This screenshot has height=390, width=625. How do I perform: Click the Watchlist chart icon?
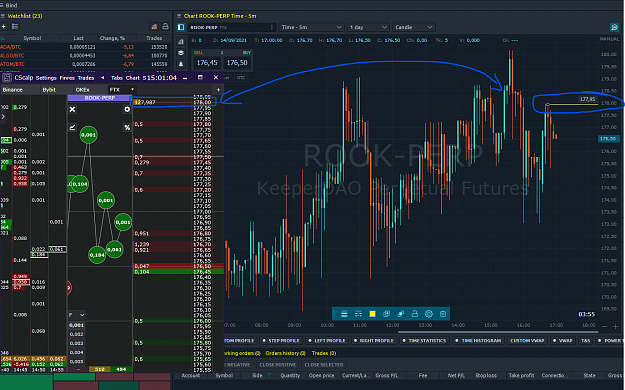point(154,27)
